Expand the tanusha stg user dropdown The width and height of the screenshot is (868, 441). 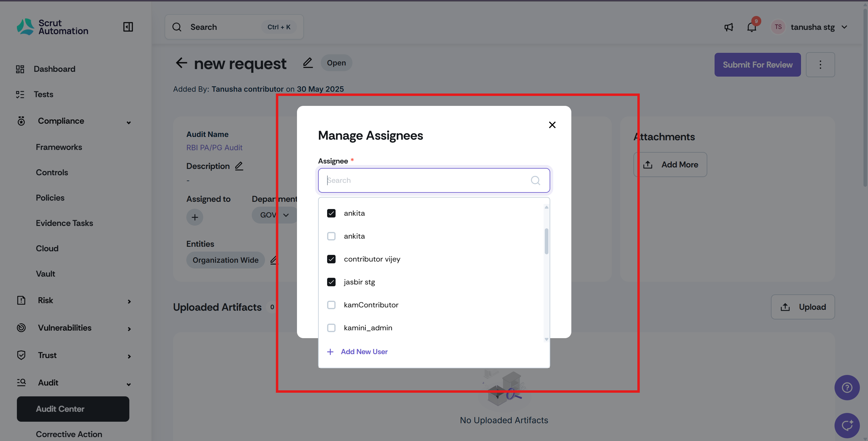pyautogui.click(x=844, y=27)
